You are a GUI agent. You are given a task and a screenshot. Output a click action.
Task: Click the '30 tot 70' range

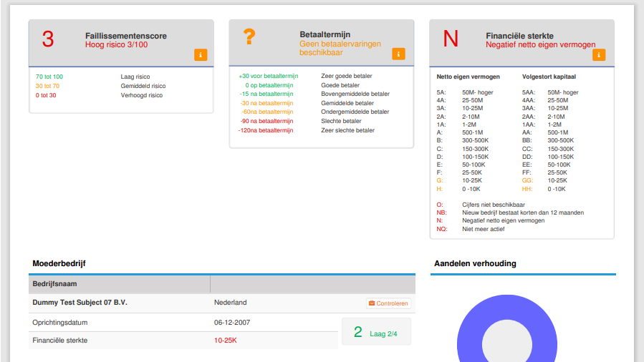click(x=47, y=86)
